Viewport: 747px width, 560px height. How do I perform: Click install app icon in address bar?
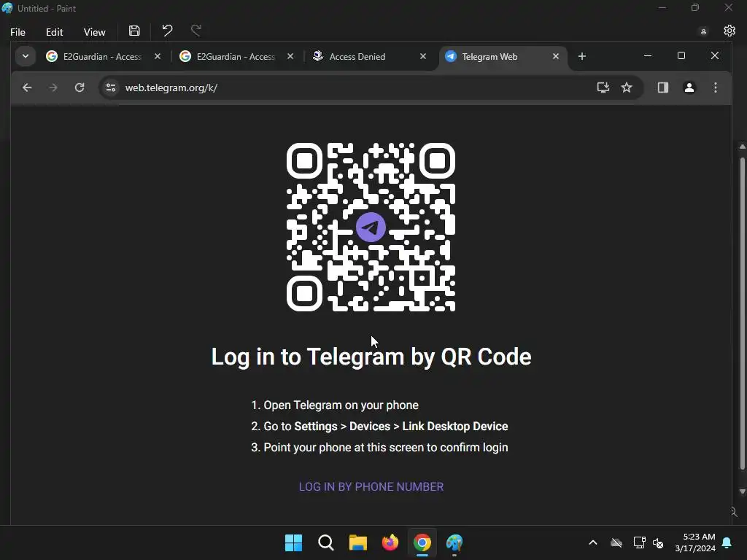[603, 87]
